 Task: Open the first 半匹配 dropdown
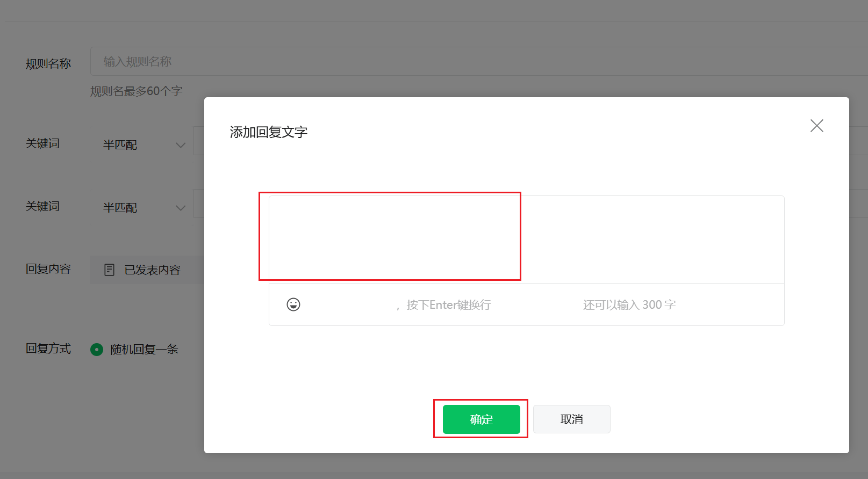142,145
